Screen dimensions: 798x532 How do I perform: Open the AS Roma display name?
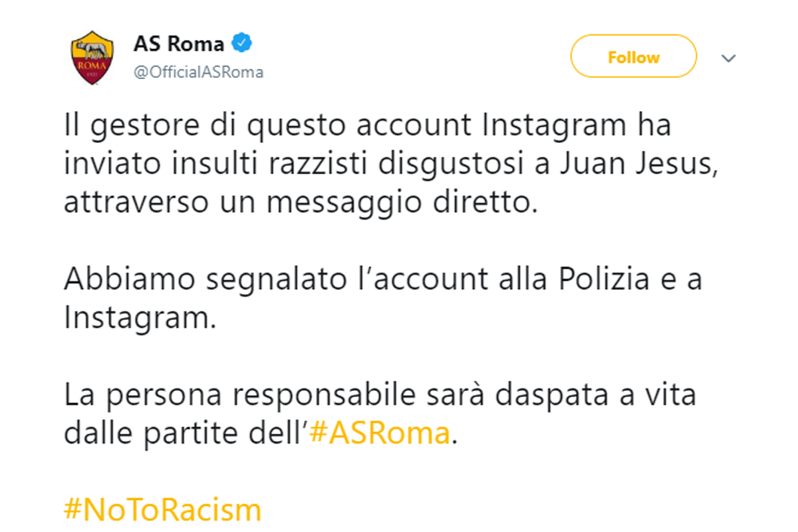click(179, 45)
